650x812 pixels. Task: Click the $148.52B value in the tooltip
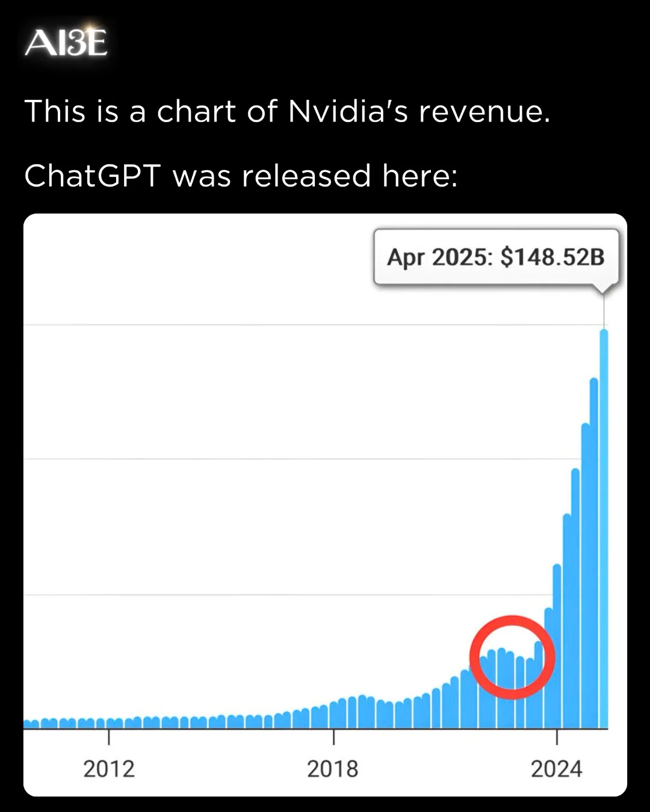(552, 257)
